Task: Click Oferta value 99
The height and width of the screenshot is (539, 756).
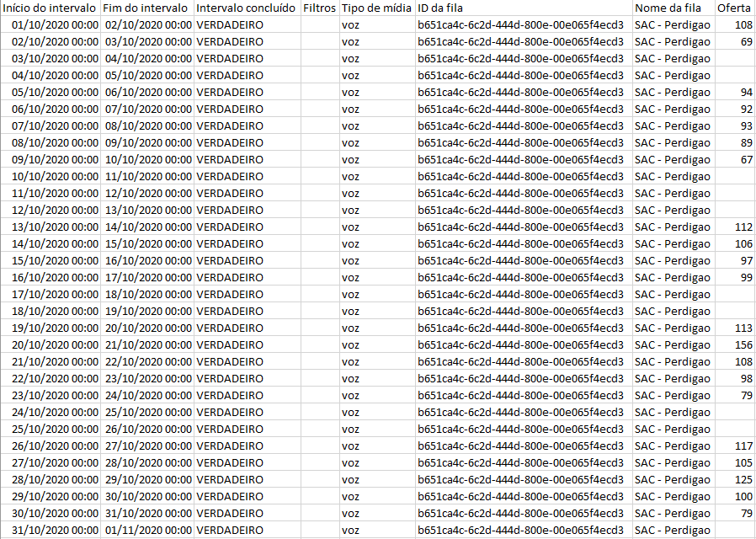Action: pos(735,278)
